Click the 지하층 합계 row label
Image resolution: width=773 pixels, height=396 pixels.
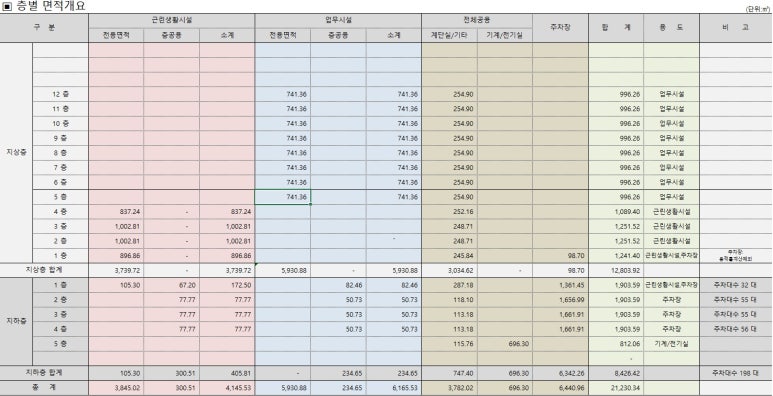pyautogui.click(x=44, y=373)
